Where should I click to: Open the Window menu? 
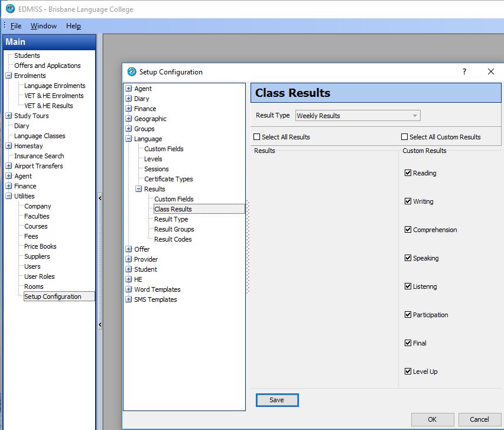click(44, 26)
